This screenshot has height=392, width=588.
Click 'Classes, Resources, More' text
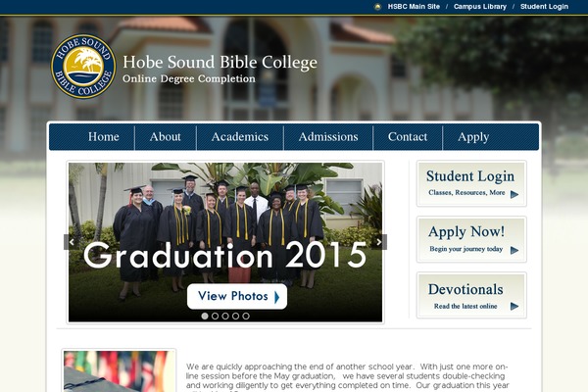(466, 193)
